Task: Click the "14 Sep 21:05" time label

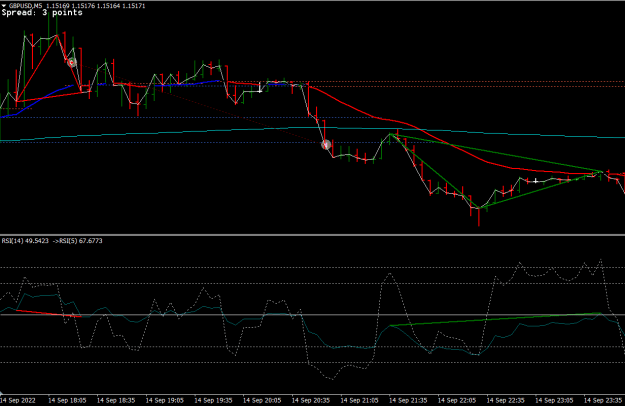Action: 359,400
